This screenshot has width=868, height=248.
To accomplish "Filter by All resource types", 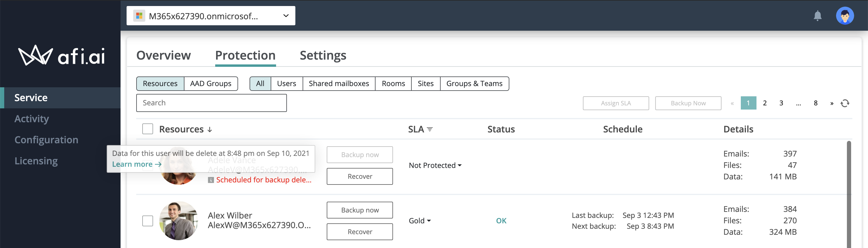I will coord(260,84).
